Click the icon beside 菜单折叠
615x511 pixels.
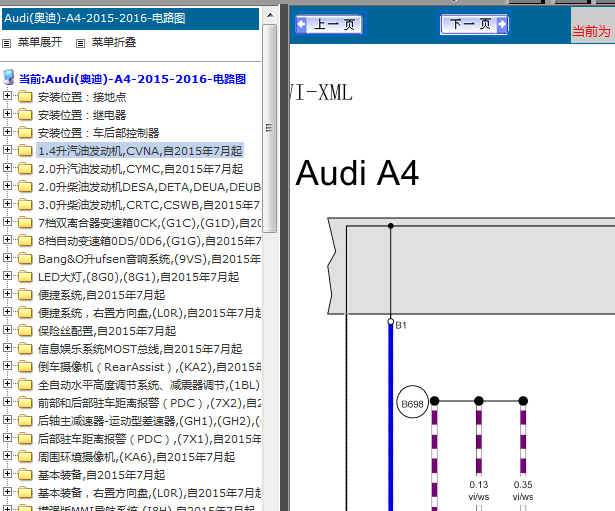80,43
